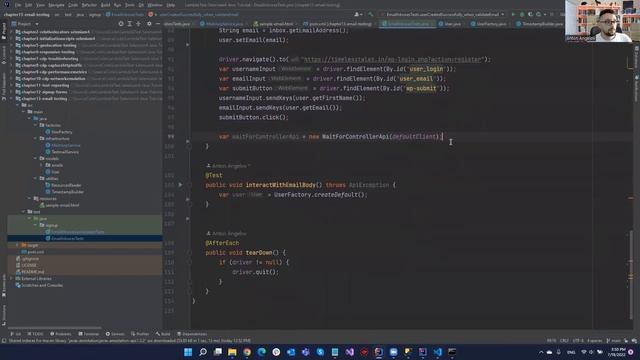The height and width of the screenshot is (360, 640).
Task: Open Microsoft Edge from taskbar
Action: coord(262,352)
